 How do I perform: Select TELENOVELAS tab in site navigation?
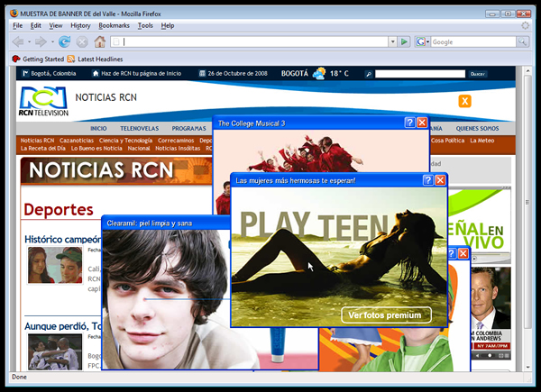pyautogui.click(x=139, y=128)
